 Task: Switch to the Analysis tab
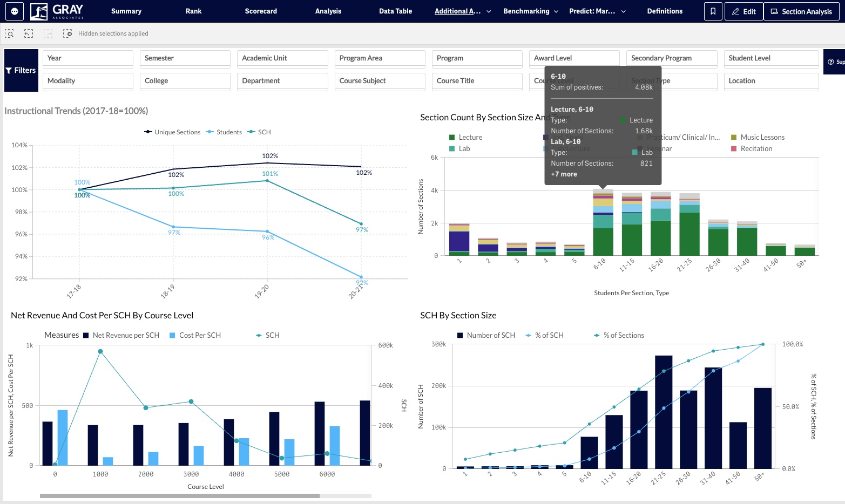point(328,11)
